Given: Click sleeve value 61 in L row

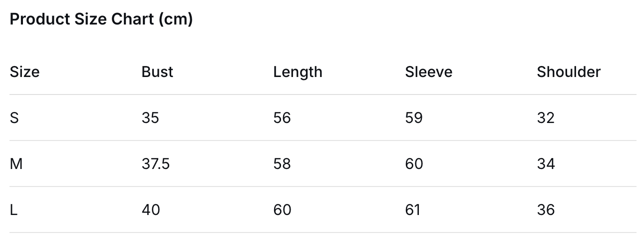Looking at the screenshot, I should (413, 210).
